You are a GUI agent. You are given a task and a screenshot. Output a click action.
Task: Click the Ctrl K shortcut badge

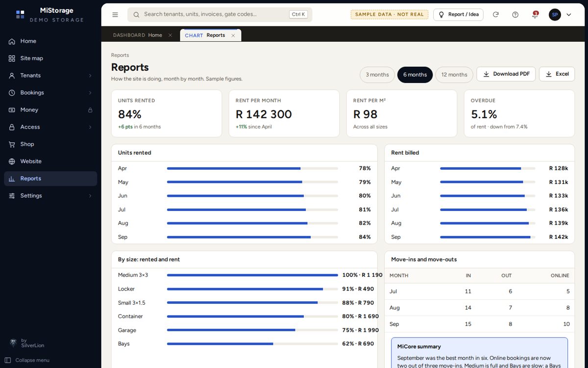coord(298,15)
